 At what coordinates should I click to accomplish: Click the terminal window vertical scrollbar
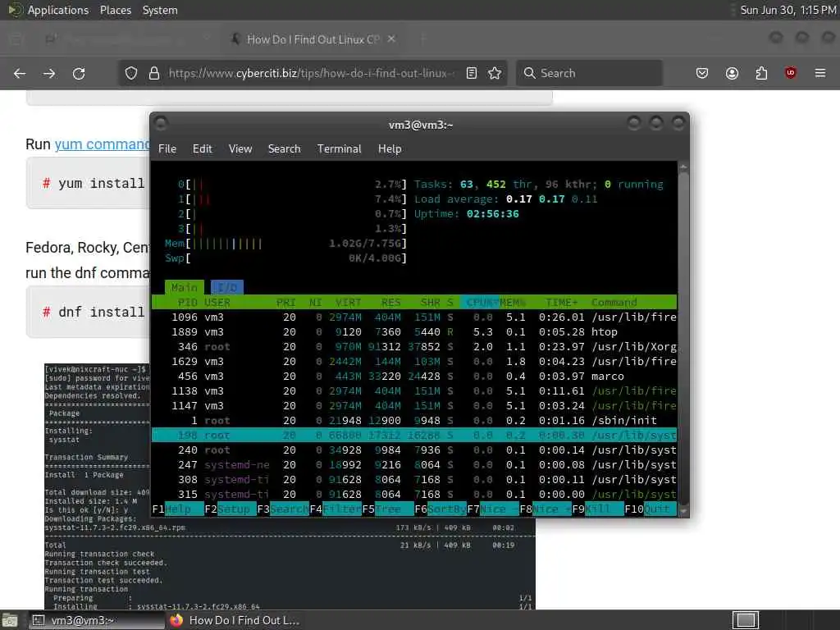pyautogui.click(x=683, y=339)
